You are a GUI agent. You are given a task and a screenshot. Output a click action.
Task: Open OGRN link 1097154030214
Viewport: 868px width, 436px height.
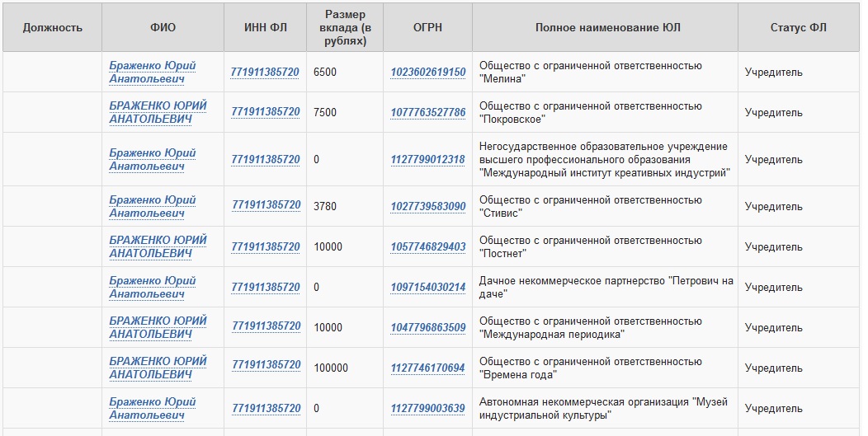click(x=427, y=288)
